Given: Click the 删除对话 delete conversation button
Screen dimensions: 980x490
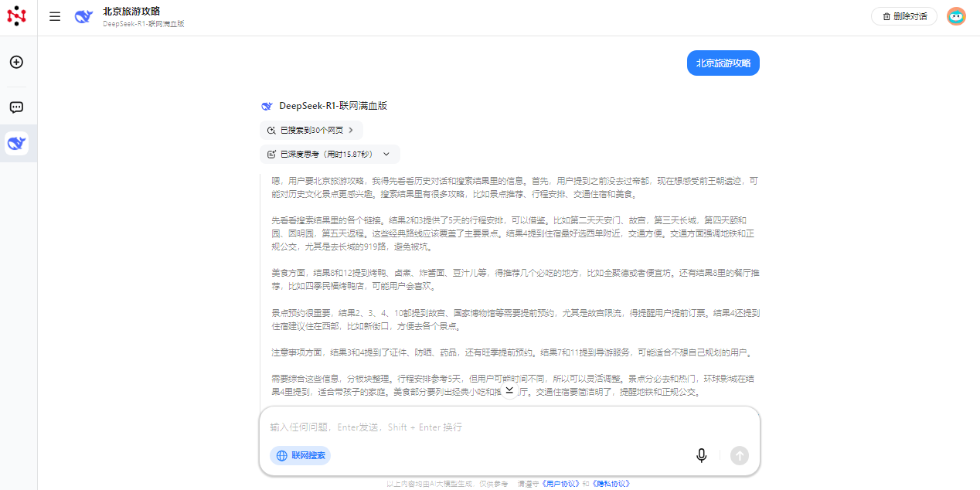Looking at the screenshot, I should tap(903, 16).
